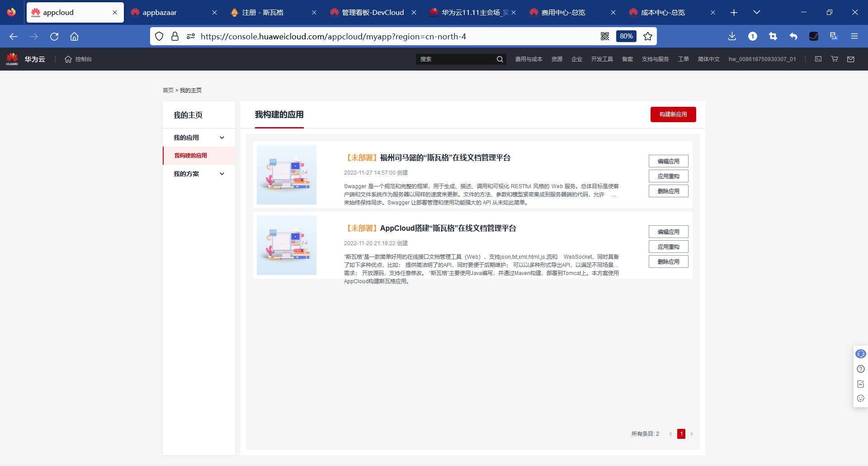
Task: Click the shield tracking protection icon
Action: pyautogui.click(x=159, y=37)
